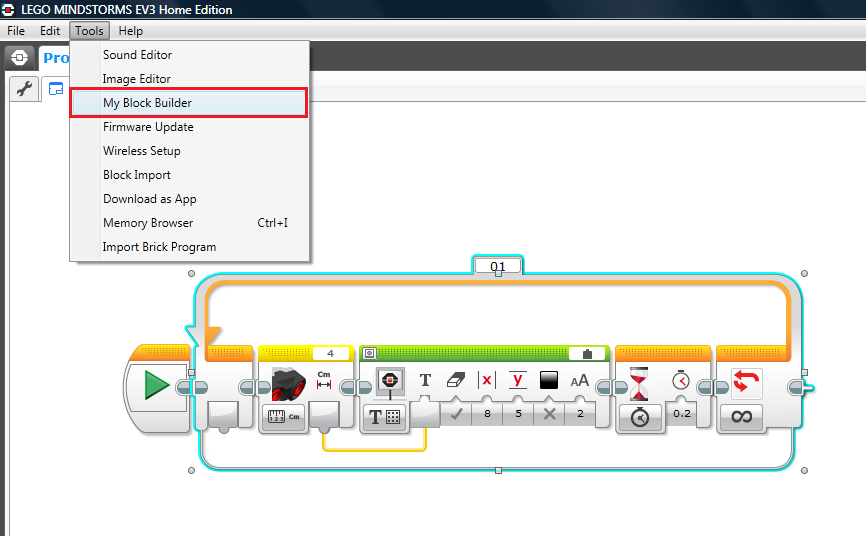Click the LEGO app icon in title bar
866x536 pixels.
(x=8, y=9)
